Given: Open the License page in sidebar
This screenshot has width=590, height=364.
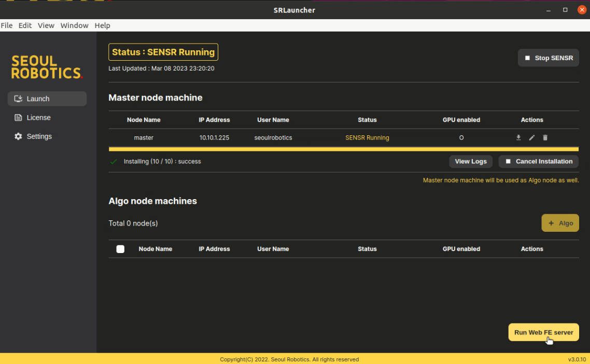Looking at the screenshot, I should (47, 117).
